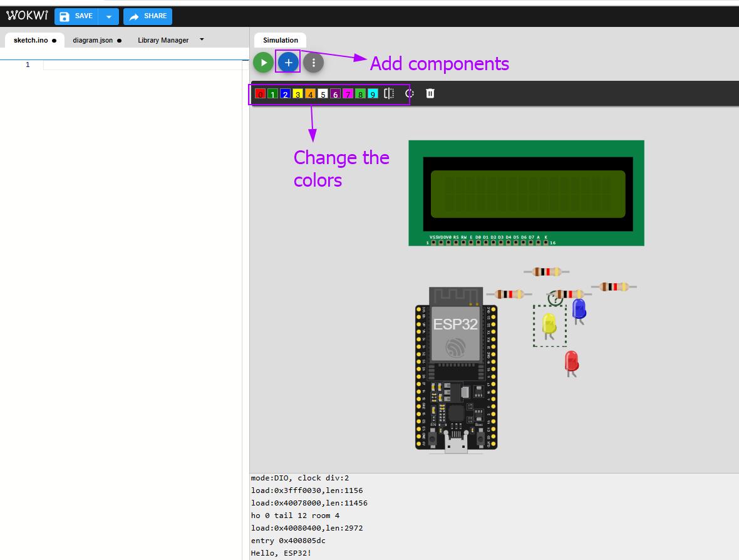Click the EN button on ESP32 board

(433, 438)
